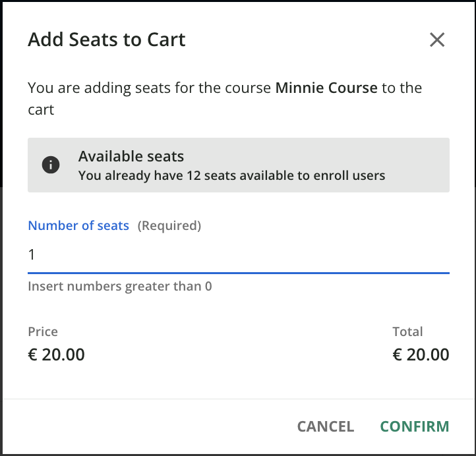
Task: Close the Add Seats to Cart dialog
Action: pos(437,40)
